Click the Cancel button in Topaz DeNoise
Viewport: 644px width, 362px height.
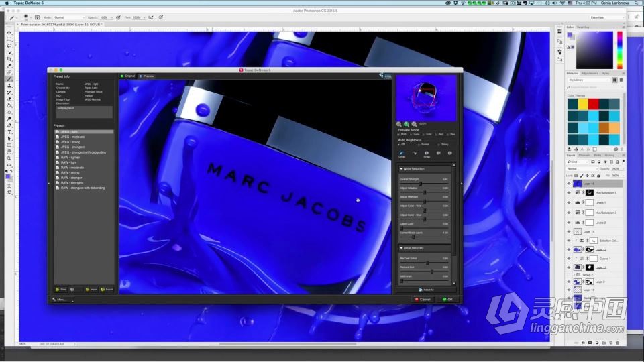point(423,299)
